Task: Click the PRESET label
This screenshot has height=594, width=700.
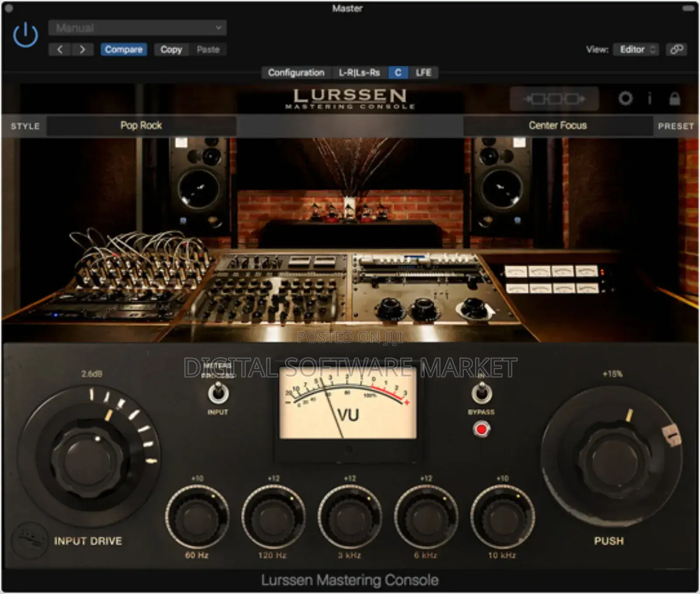Action: click(x=676, y=126)
